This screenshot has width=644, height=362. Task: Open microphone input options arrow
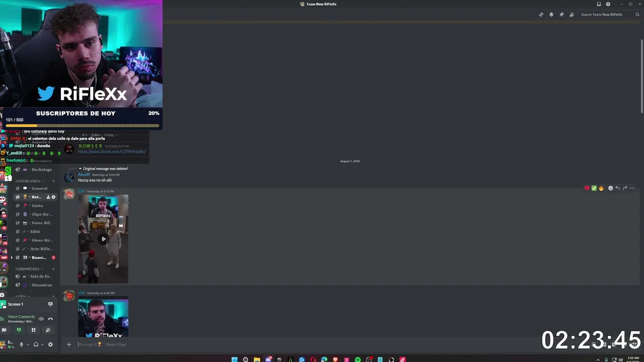tap(27, 344)
